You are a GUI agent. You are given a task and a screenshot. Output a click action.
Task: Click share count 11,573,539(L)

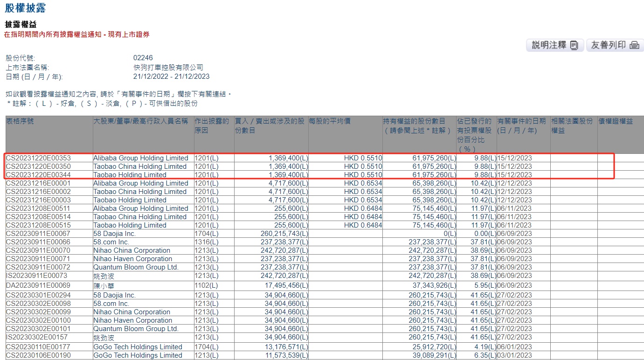click(x=286, y=355)
